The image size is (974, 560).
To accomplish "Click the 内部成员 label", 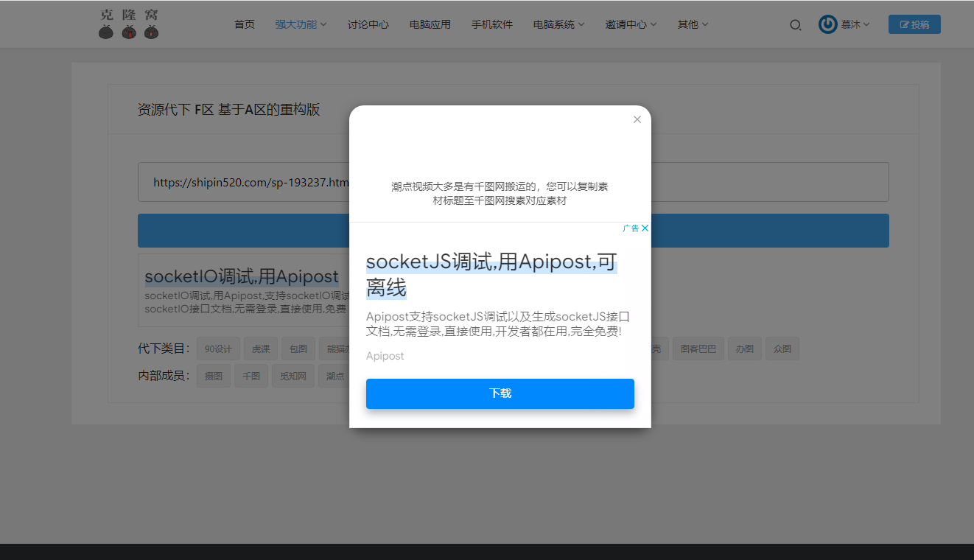I will coord(164,376).
